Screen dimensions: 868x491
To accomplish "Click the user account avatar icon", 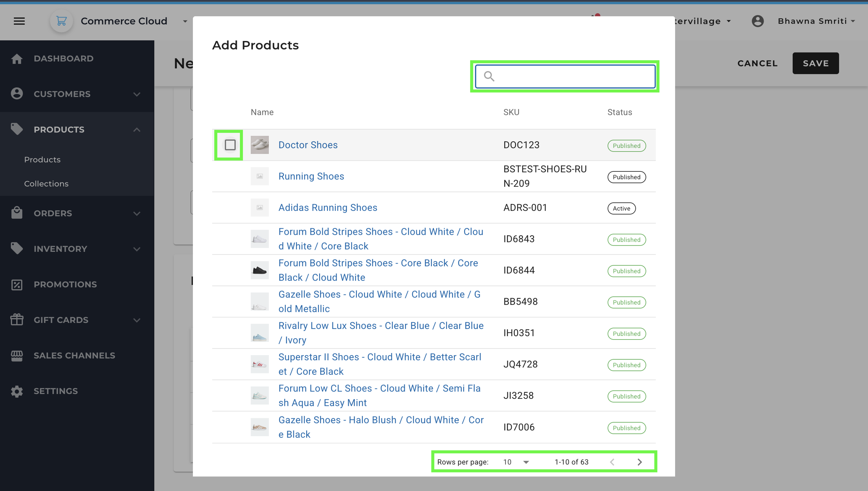I will [x=757, y=21].
